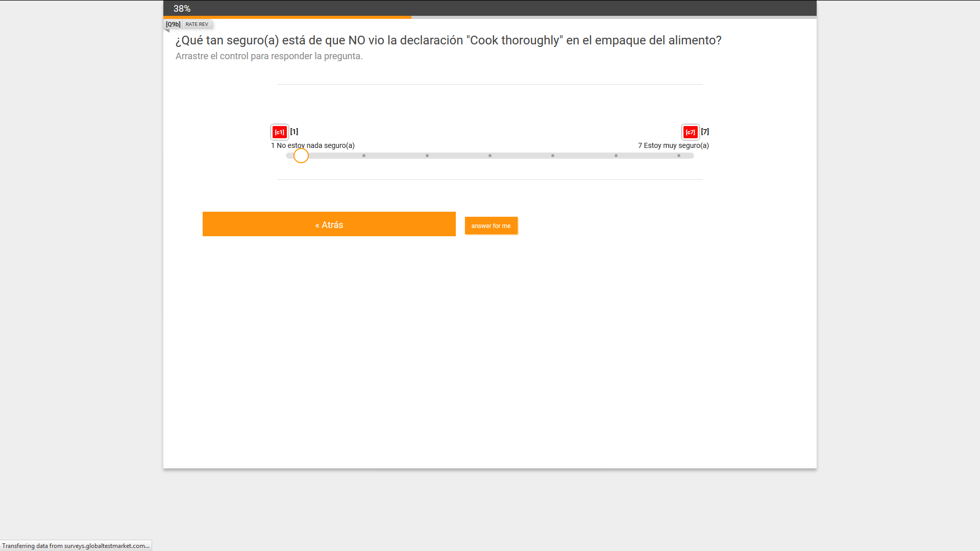Select the fifth dot on the slider

tap(553, 156)
